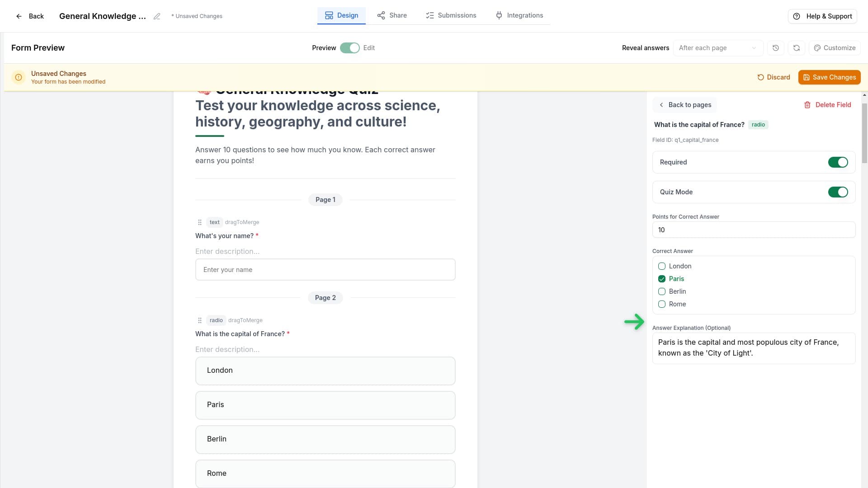Select London as the correct answer
This screenshot has height=488, width=868.
coord(662,266)
